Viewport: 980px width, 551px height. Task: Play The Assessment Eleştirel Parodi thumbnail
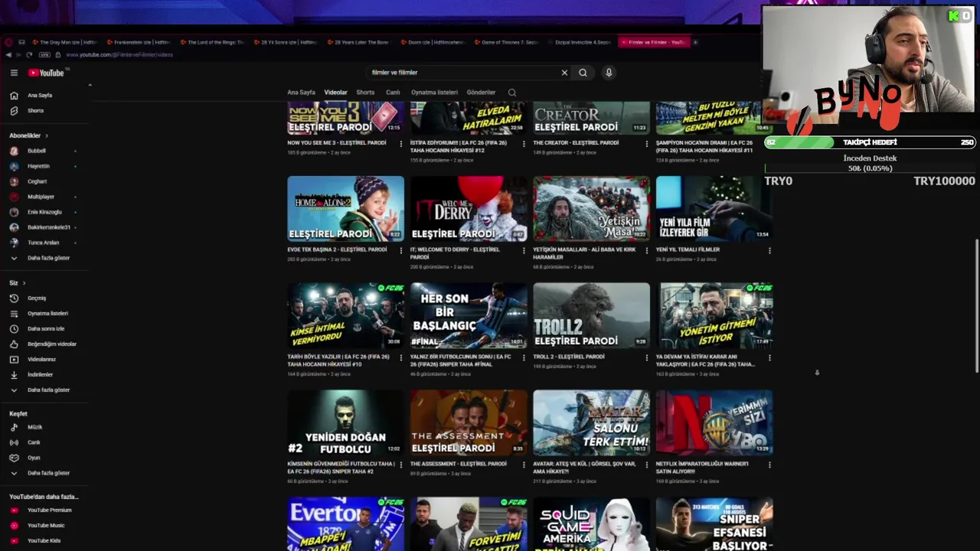coord(469,422)
